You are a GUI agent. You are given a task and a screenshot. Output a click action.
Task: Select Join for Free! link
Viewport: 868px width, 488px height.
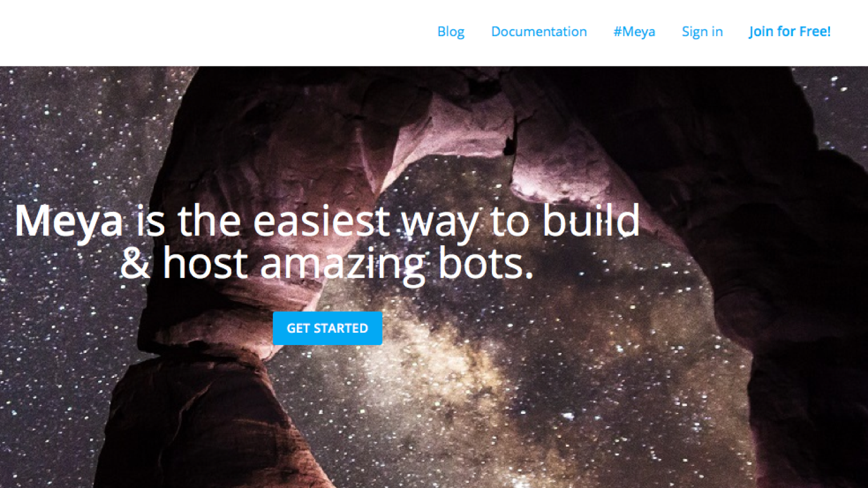(x=790, y=32)
